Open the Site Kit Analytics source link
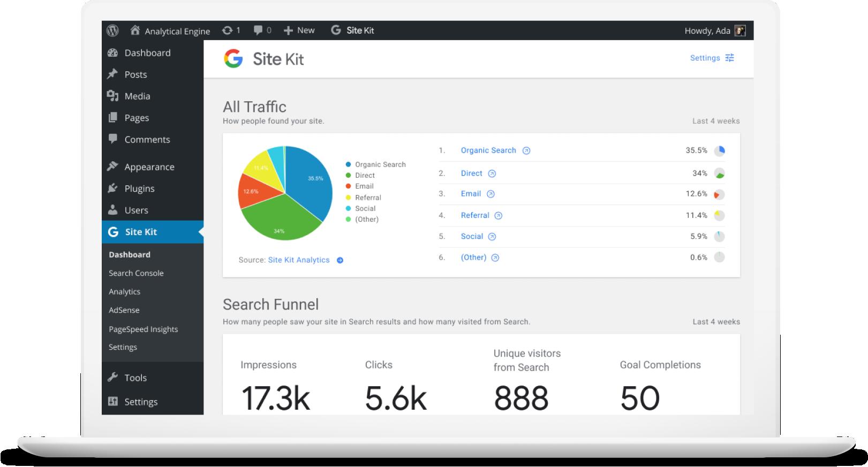The height and width of the screenshot is (467, 868). click(x=299, y=260)
